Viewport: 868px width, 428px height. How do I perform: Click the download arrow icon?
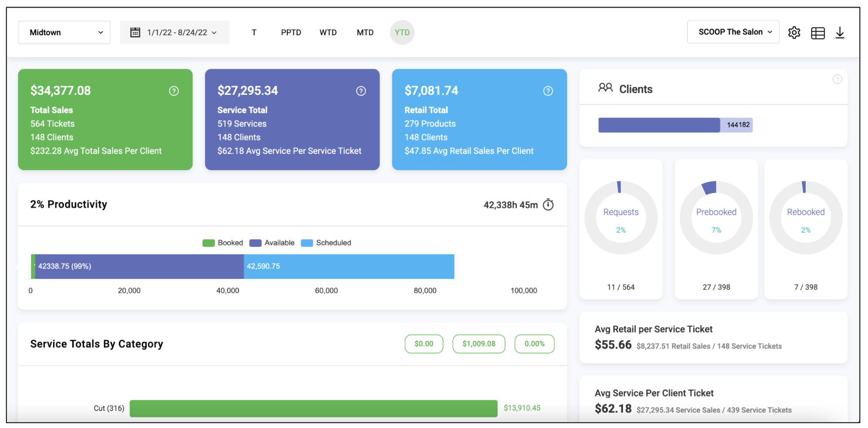[x=840, y=33]
